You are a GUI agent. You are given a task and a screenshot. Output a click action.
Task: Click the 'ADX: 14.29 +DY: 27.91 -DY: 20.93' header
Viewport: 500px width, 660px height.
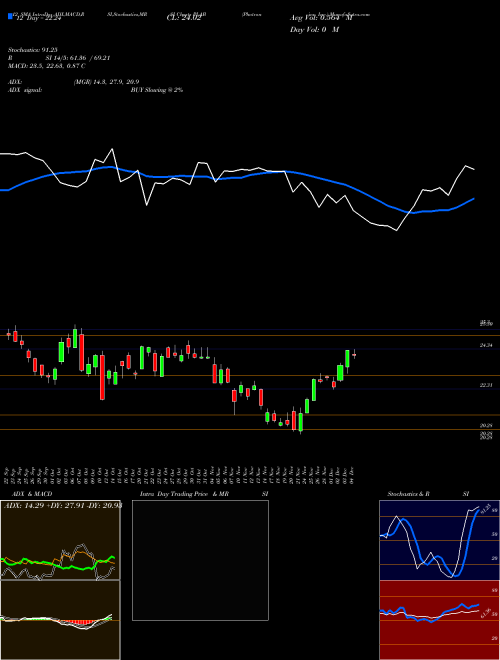[63, 505]
